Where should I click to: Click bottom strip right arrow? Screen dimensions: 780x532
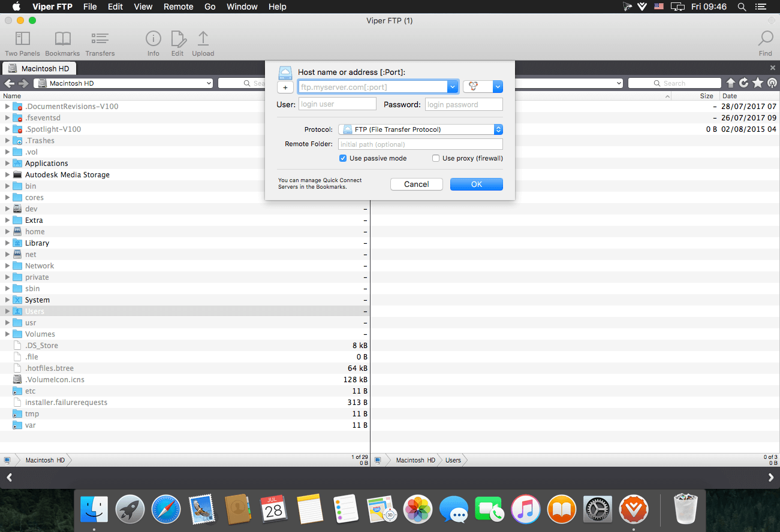point(771,477)
